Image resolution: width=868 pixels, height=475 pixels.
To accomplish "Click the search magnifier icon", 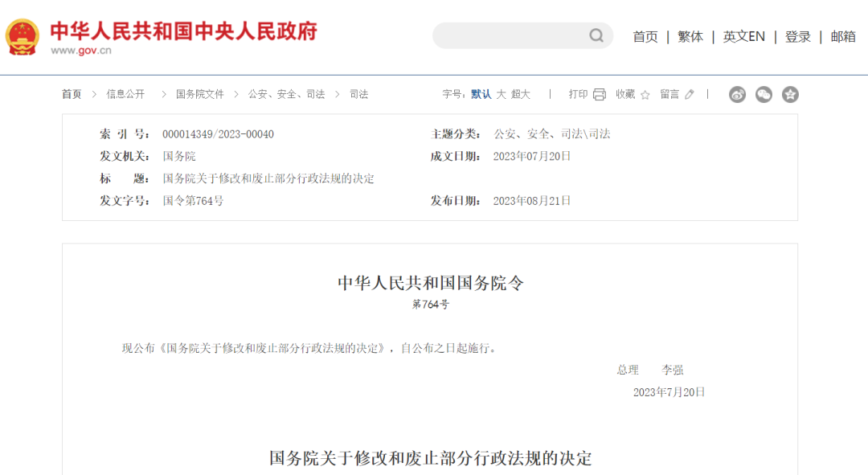I will (596, 35).
